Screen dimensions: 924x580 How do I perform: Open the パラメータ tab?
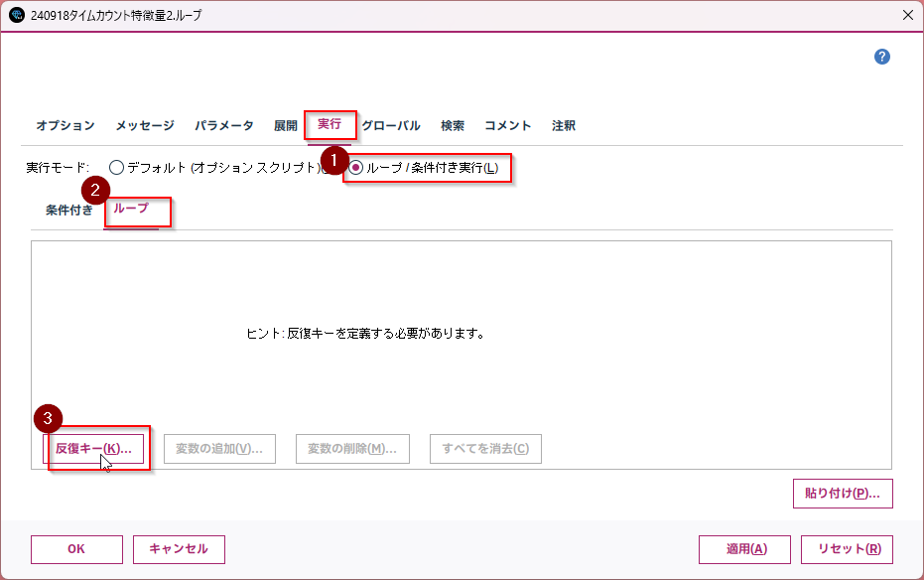pyautogui.click(x=224, y=125)
